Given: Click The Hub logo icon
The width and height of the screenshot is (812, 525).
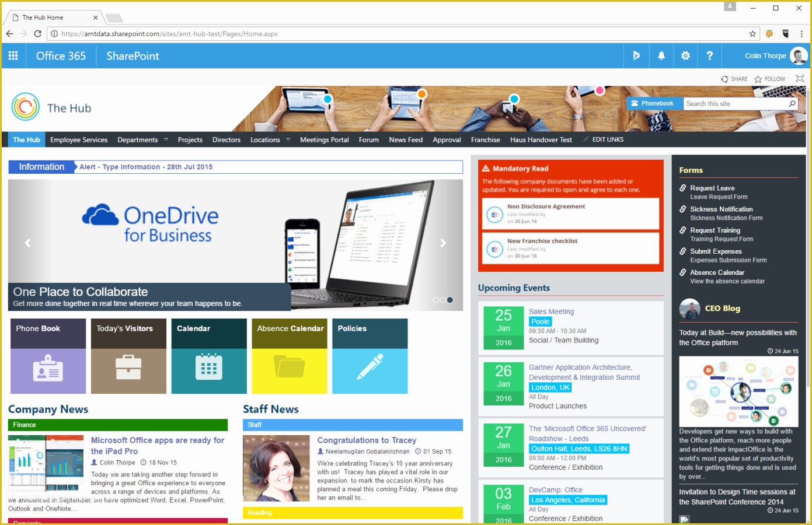Looking at the screenshot, I should (x=25, y=107).
